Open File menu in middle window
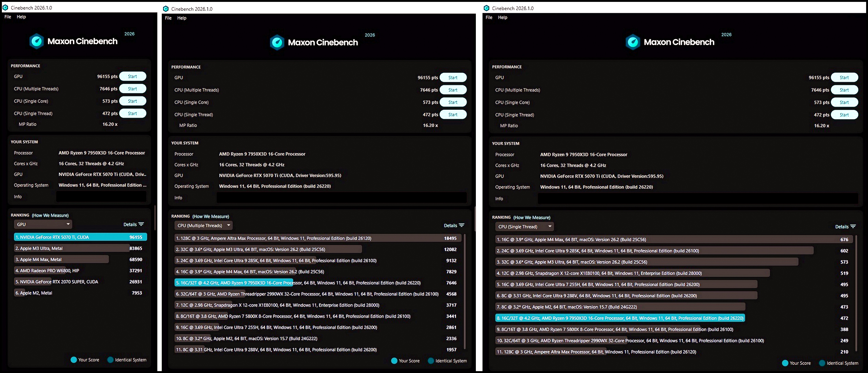 tap(168, 18)
